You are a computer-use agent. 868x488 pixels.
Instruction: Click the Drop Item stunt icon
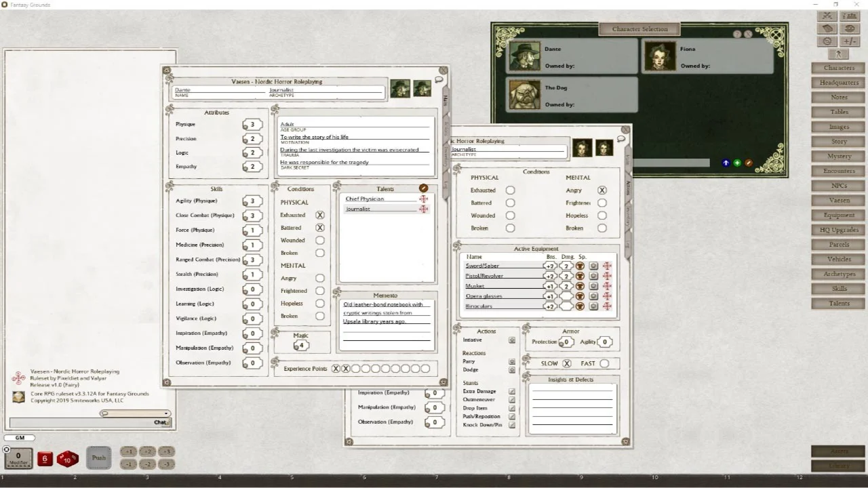point(512,408)
